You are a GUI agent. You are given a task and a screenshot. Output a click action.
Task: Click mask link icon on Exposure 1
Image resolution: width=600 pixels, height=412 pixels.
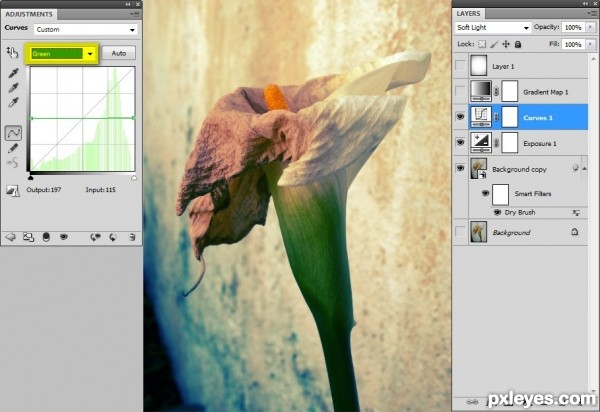(496, 143)
